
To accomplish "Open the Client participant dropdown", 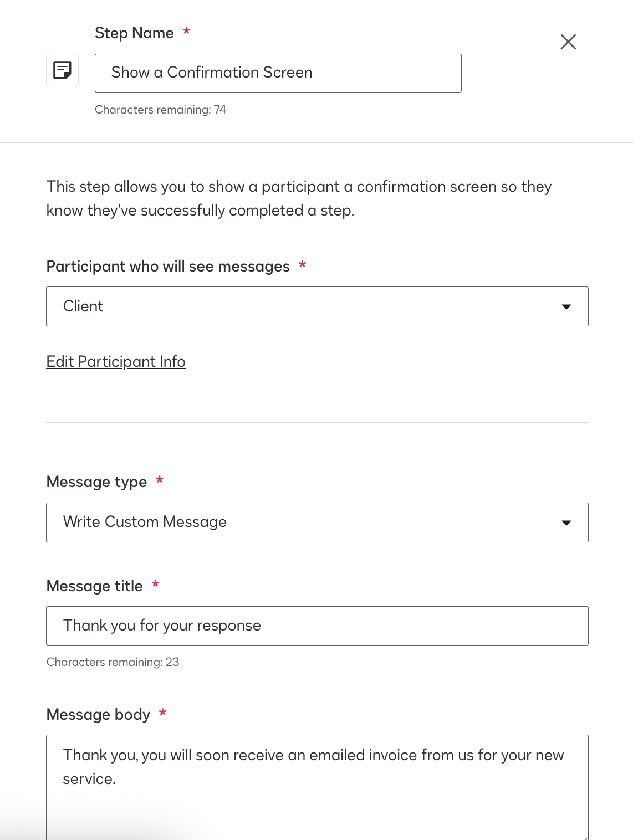I will [x=316, y=306].
